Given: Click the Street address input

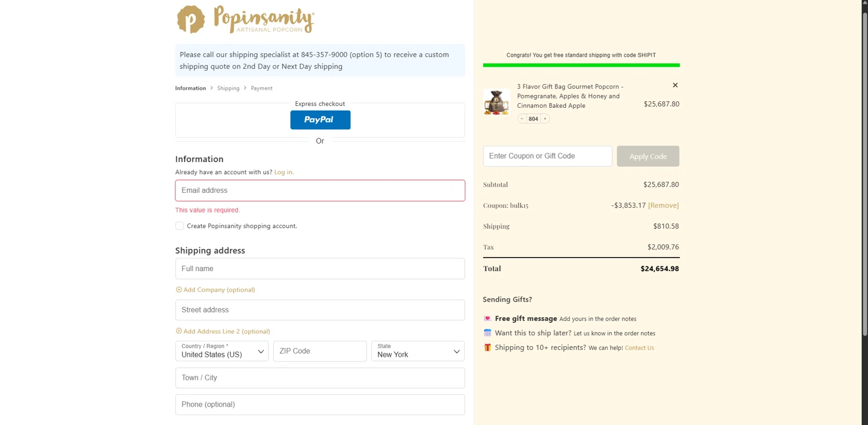Looking at the screenshot, I should [x=320, y=310].
